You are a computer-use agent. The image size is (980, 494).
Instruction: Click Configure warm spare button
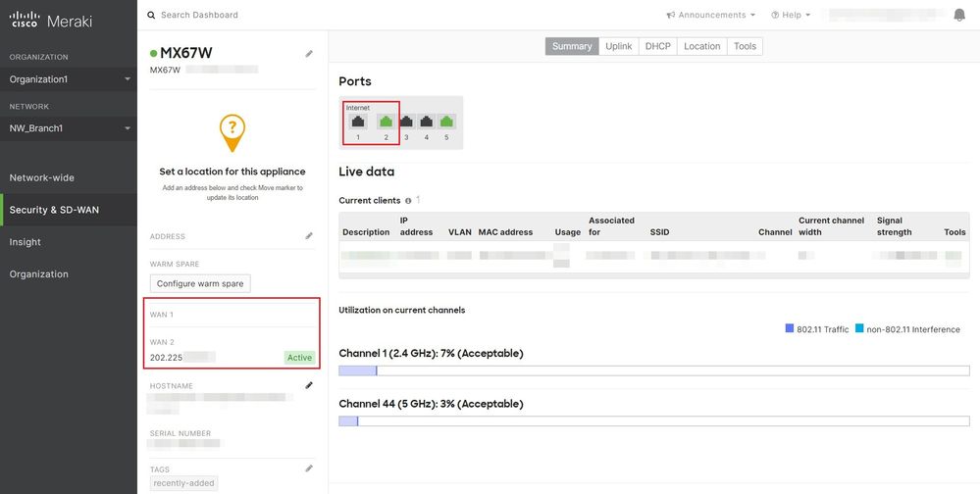[201, 283]
